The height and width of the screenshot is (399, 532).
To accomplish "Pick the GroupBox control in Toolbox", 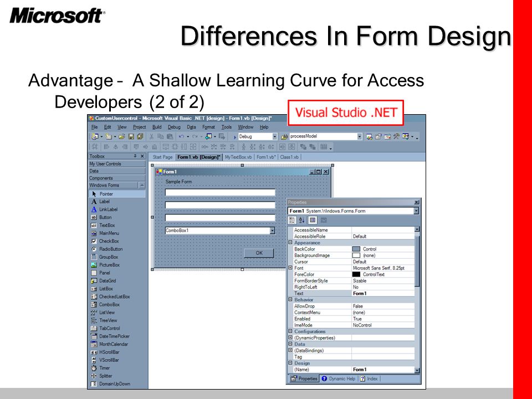I will pos(105,257).
